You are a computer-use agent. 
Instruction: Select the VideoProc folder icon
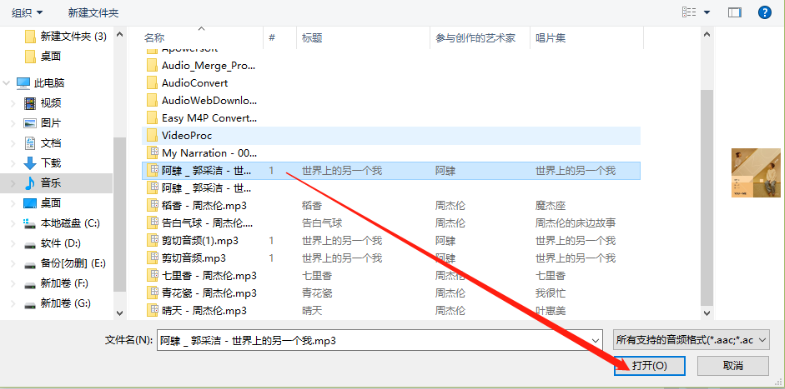click(152, 135)
